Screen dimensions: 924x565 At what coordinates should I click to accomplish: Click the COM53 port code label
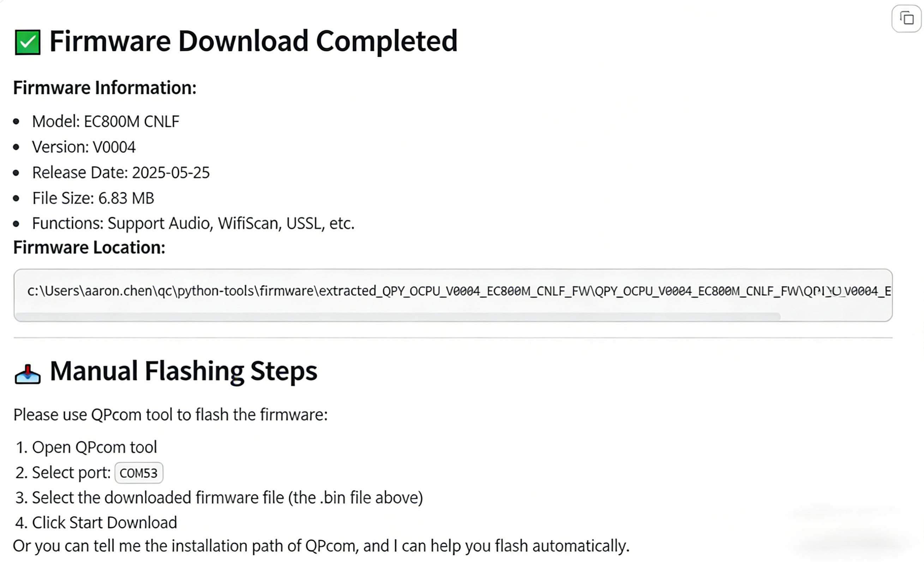(138, 473)
